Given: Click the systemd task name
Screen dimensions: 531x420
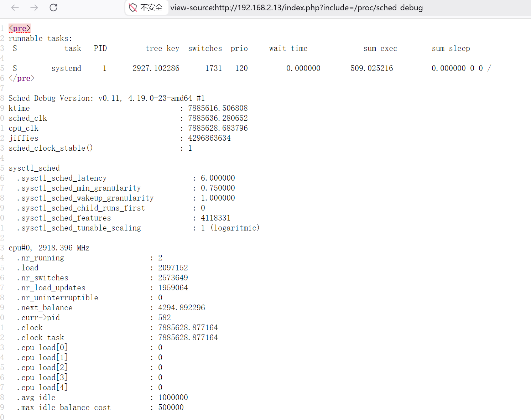Looking at the screenshot, I should coord(66,68).
